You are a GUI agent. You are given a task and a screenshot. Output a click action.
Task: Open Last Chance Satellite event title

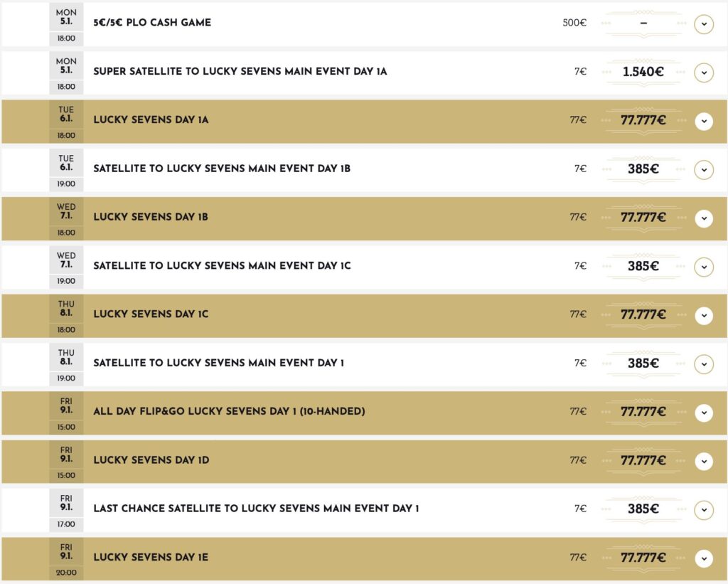[x=256, y=509]
